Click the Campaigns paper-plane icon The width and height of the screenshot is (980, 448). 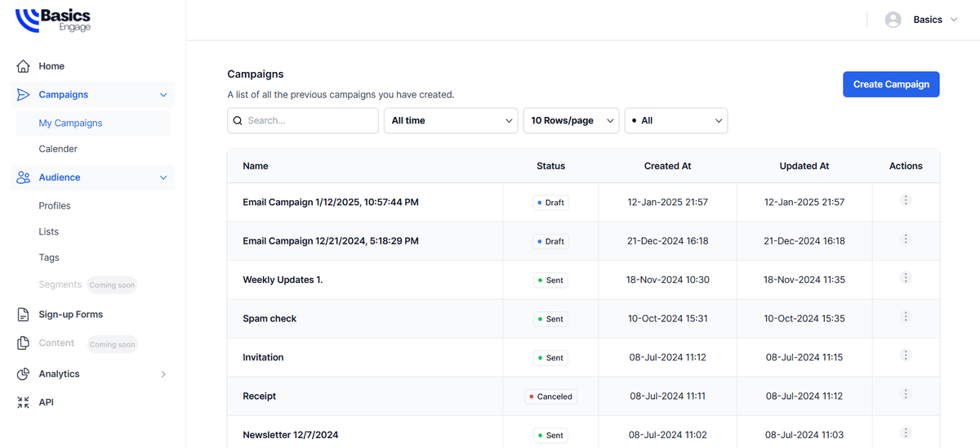click(23, 95)
